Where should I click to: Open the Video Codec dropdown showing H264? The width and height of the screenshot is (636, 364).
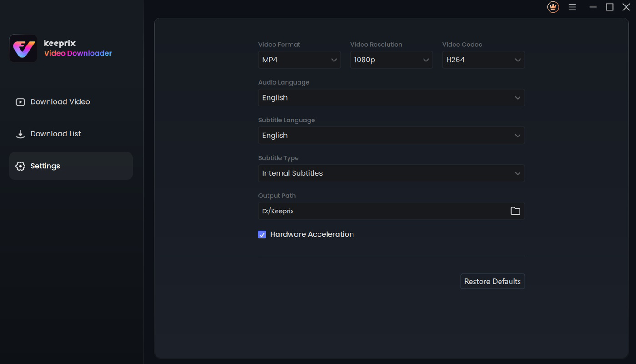(483, 60)
